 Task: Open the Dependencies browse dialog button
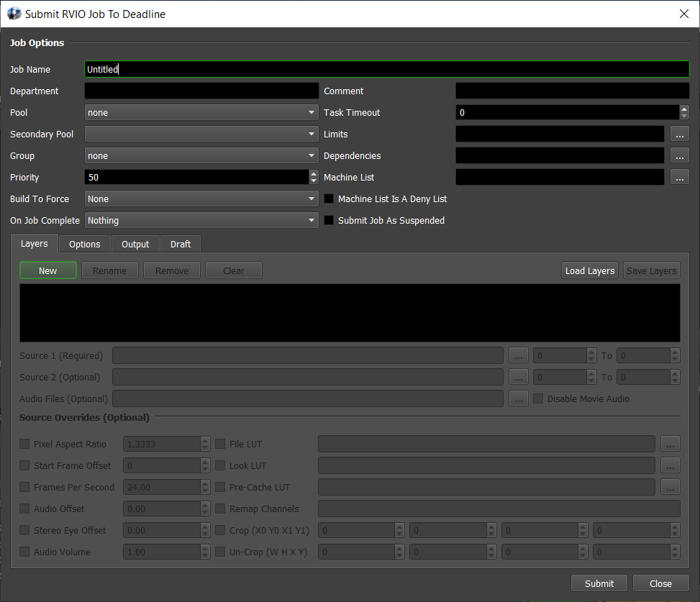coord(680,156)
